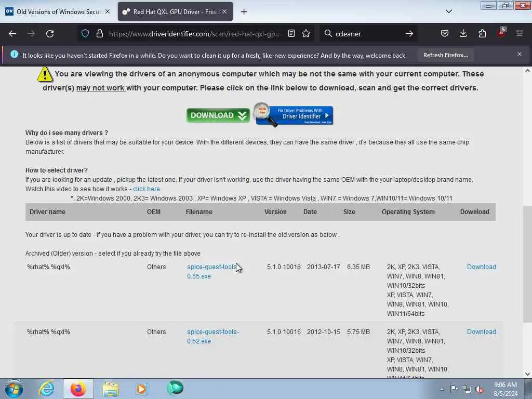The height and width of the screenshot is (399, 532).
Task: Launch Internet Explorer from taskbar
Action: click(x=46, y=389)
